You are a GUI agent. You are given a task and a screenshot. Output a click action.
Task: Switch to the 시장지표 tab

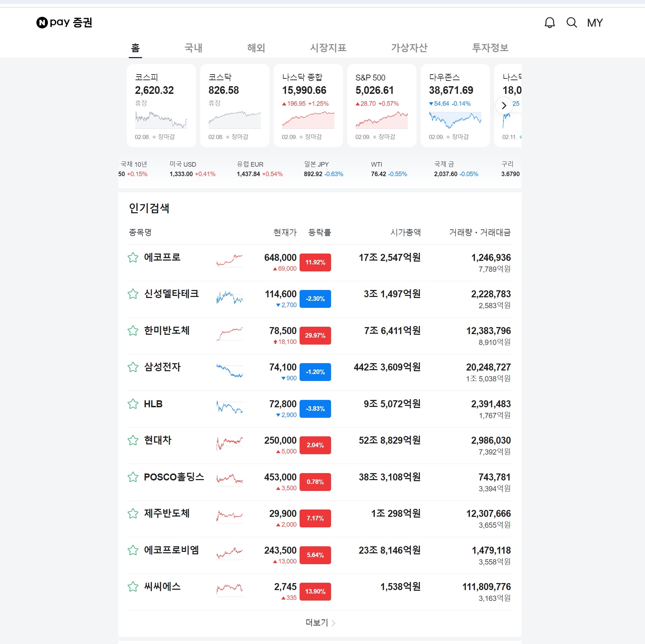pos(328,48)
